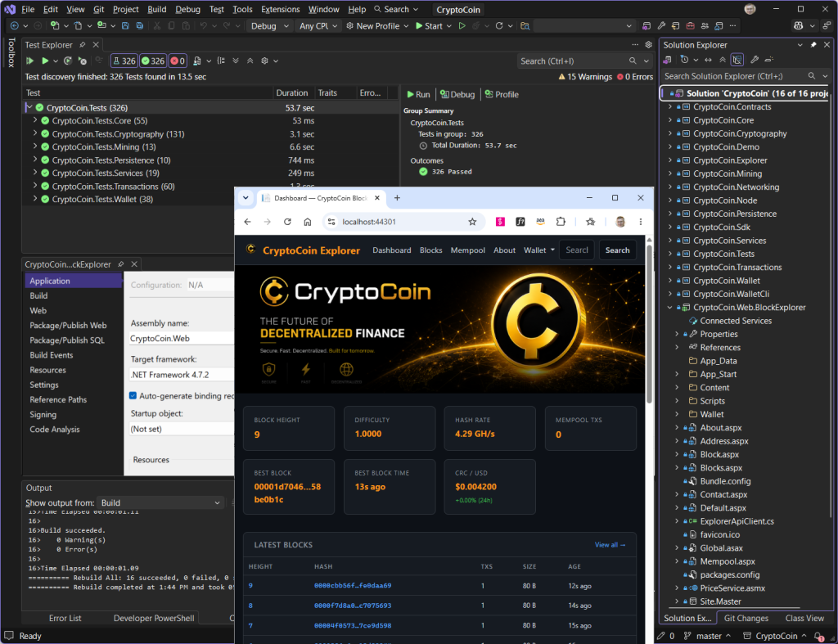Open Show output from Build dropdown
The image size is (838, 644).
pyautogui.click(x=160, y=503)
